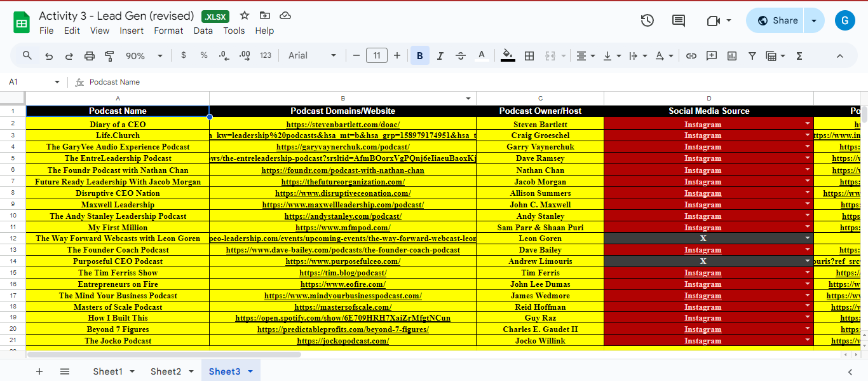Toggle italic formatting
The image size is (868, 381).
click(x=440, y=56)
